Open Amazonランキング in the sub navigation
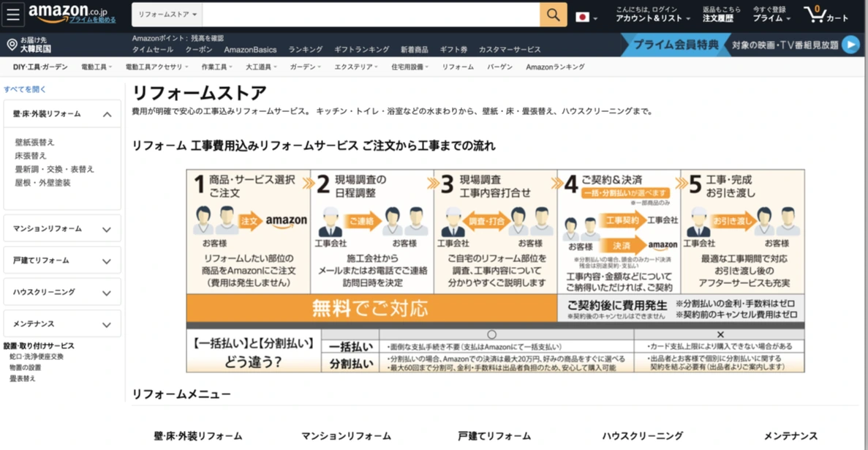Screen dimensions: 868x450 tap(555, 67)
